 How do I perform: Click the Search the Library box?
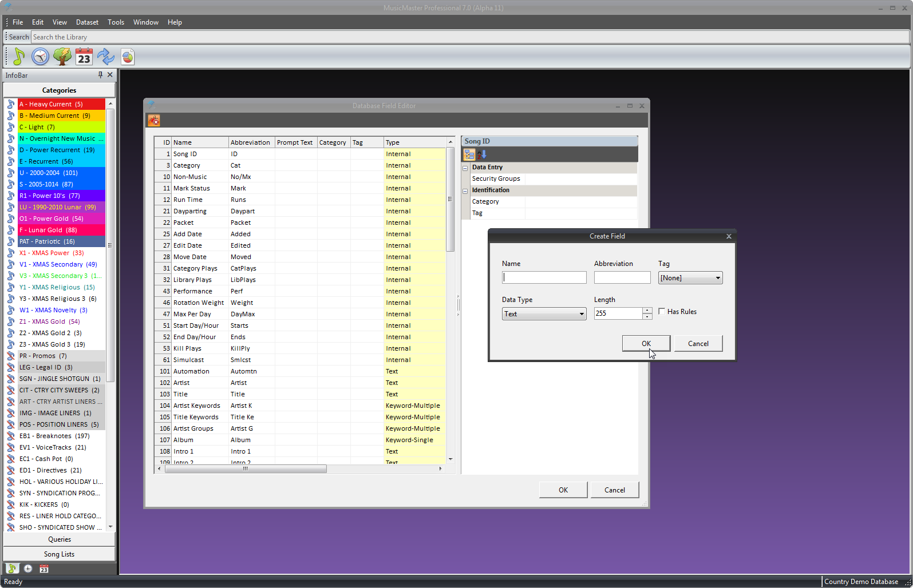[x=470, y=37]
